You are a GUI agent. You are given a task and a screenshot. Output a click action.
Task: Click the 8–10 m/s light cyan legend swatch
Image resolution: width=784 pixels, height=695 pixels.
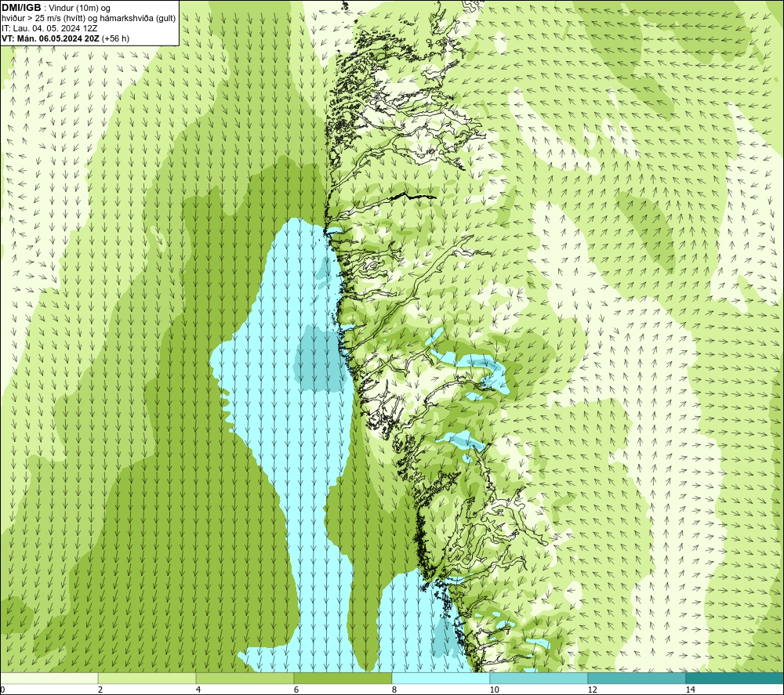click(441, 678)
